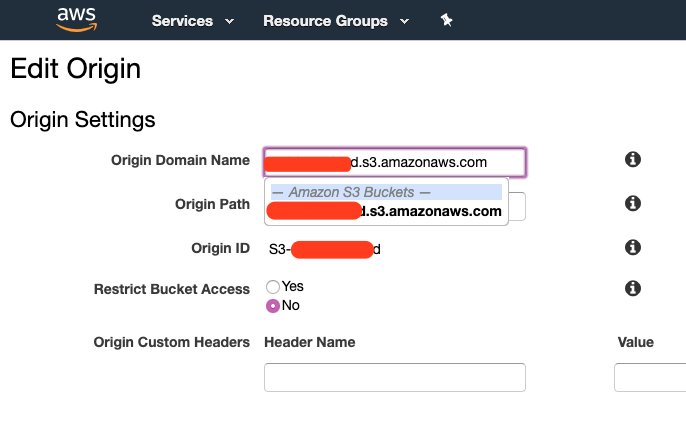The image size is (686, 437).
Task: Open the Services menu
Action: (x=182, y=21)
